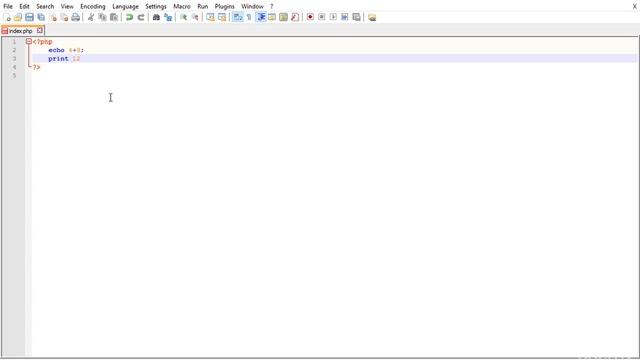
Task: Click the Redo toolbar icon
Action: coord(141,17)
